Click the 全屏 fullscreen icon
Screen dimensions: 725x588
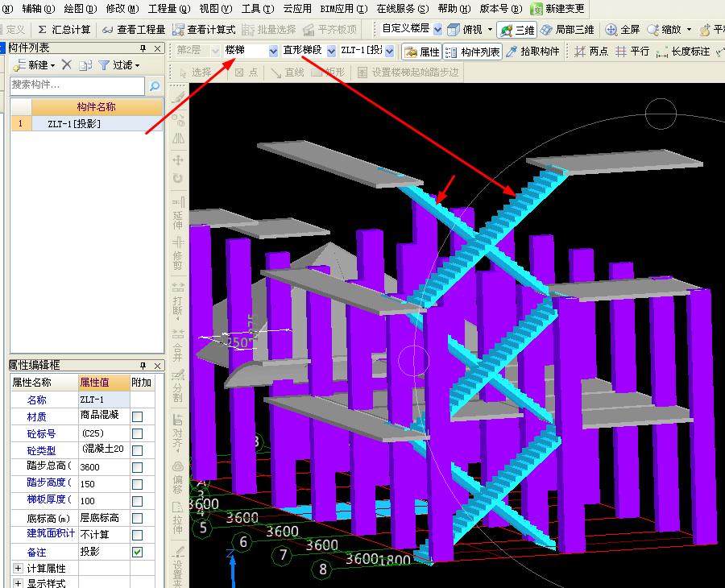(611, 30)
